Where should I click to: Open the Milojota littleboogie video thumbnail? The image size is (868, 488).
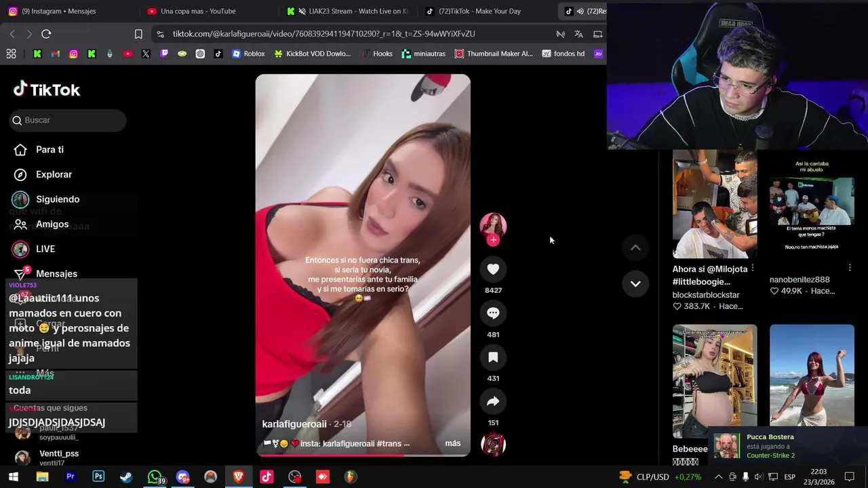click(715, 204)
